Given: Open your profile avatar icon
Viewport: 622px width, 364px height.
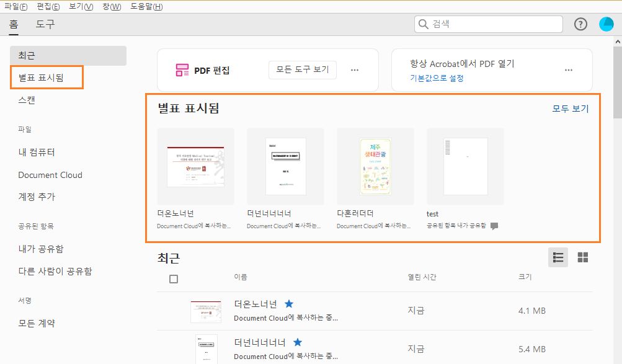Looking at the screenshot, I should [x=605, y=24].
